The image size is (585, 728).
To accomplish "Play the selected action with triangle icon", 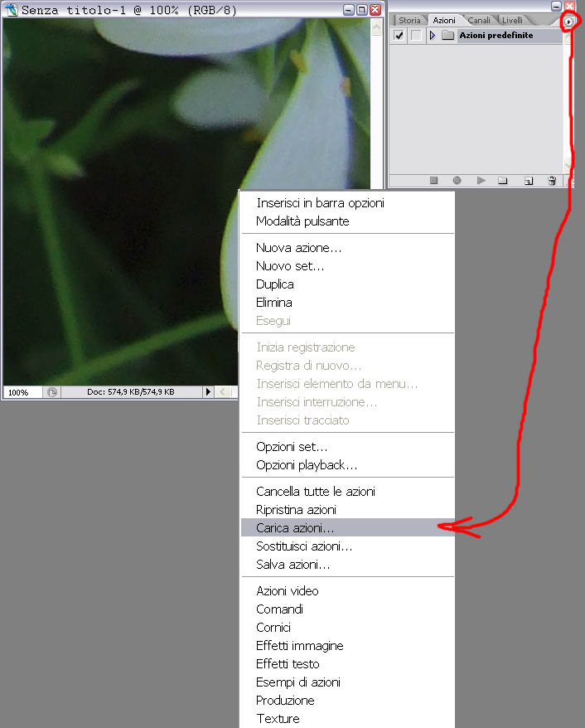I will [x=481, y=180].
